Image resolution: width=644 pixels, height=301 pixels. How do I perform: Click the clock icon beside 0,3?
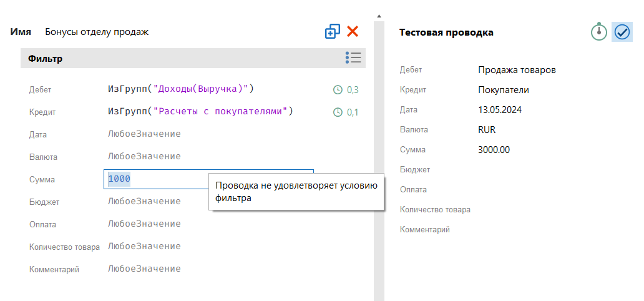[338, 90]
